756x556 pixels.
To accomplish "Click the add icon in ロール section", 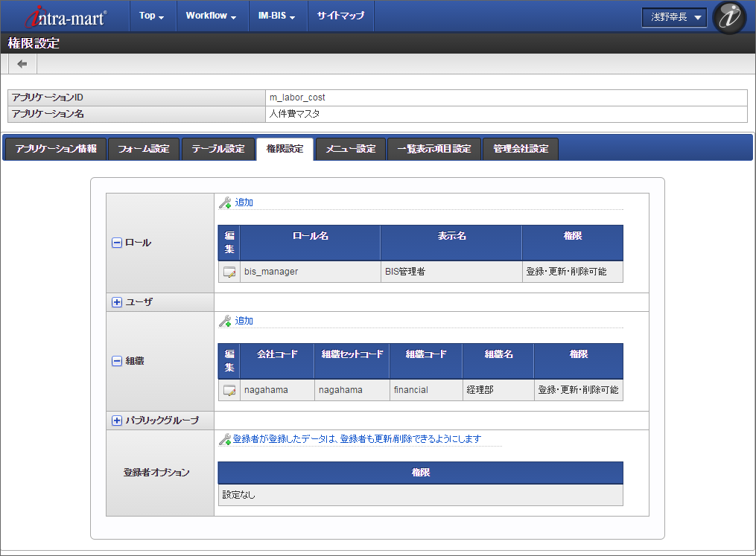I will tap(225, 202).
